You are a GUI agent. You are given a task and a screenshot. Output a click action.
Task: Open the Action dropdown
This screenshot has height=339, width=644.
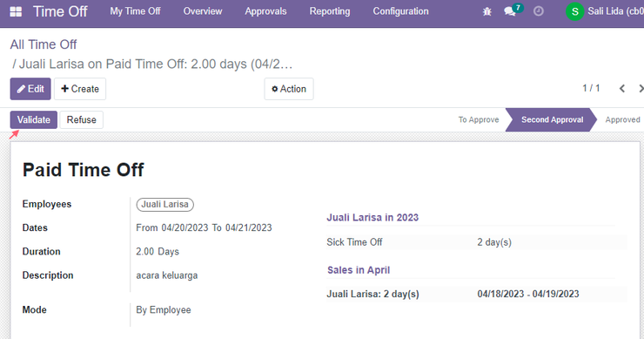point(289,89)
